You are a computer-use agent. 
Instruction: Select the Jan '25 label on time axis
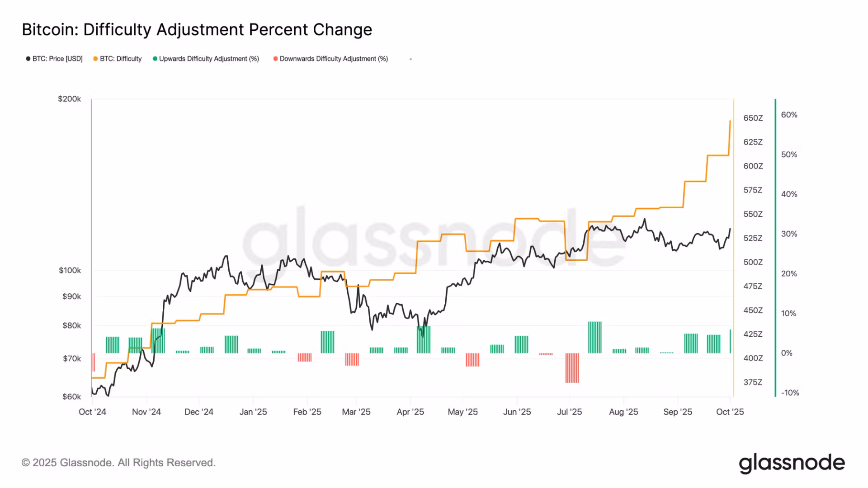click(x=253, y=412)
